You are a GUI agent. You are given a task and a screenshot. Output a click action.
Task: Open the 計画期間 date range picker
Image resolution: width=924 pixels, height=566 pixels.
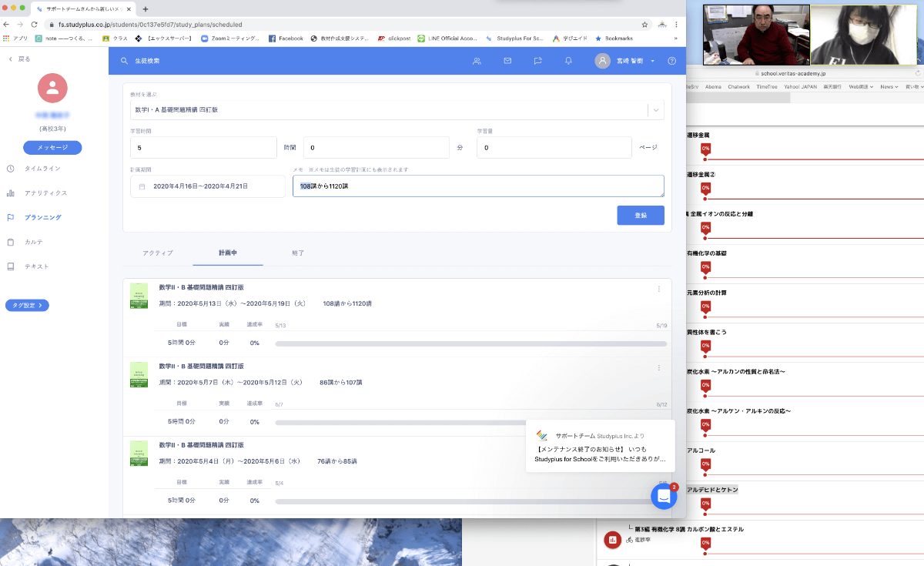tap(207, 186)
